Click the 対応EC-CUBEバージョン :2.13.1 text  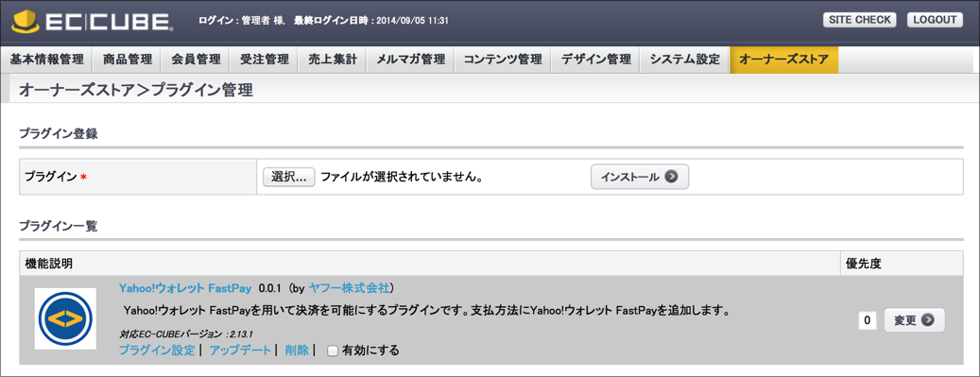click(x=185, y=334)
